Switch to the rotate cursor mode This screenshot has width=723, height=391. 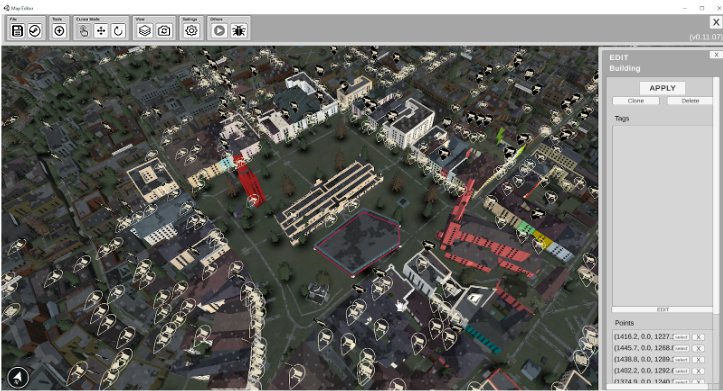[x=118, y=31]
